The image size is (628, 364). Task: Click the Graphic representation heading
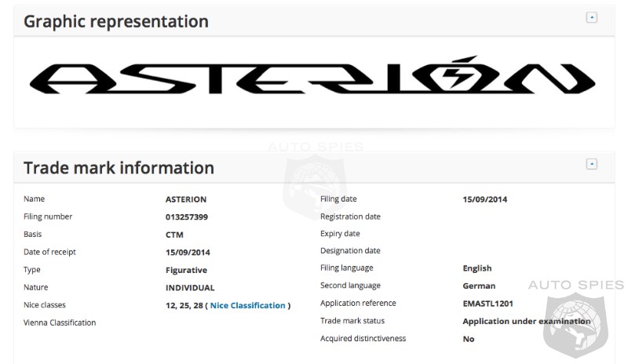116,21
